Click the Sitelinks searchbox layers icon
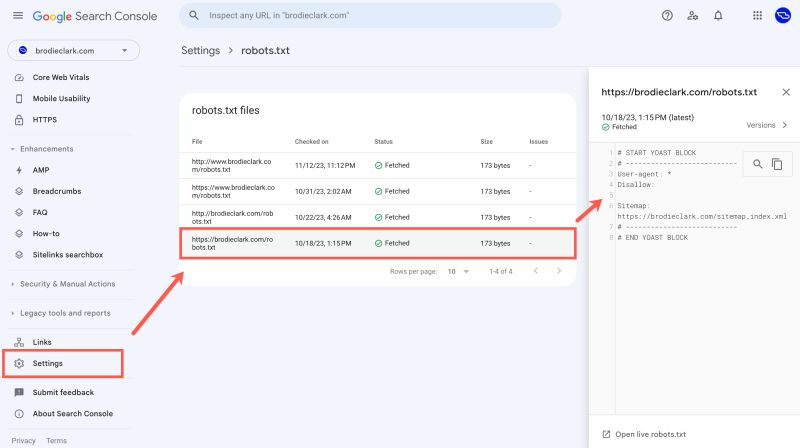 19,255
